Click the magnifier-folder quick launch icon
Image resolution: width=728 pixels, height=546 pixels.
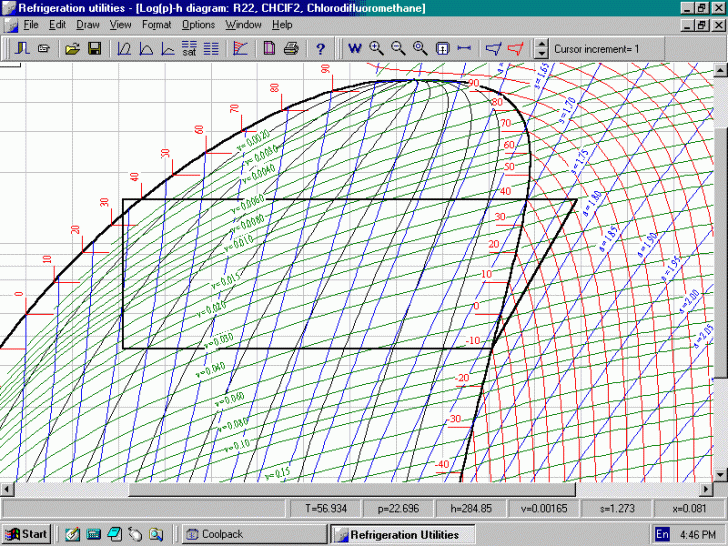click(156, 534)
